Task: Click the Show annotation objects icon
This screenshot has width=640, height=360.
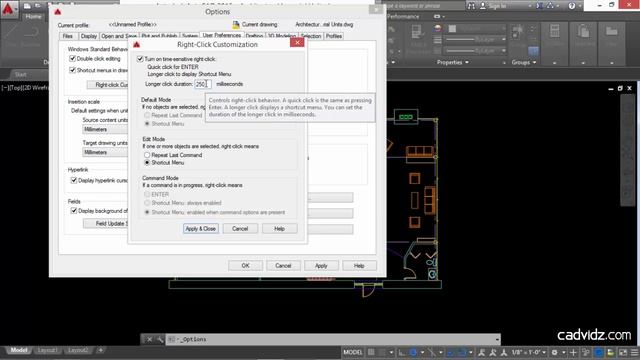Action: point(481,352)
